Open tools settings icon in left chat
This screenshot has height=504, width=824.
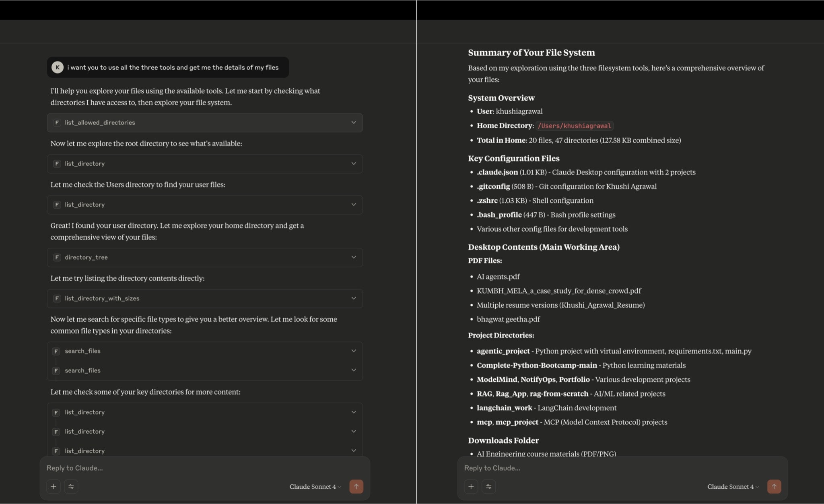point(71,486)
